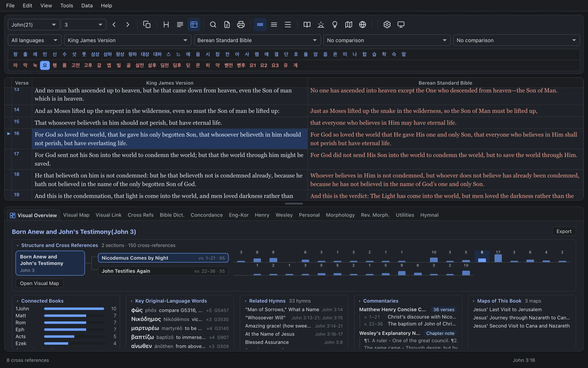This screenshot has height=368, width=588.
Task: Select compact line spacing icon
Action: [260, 25]
